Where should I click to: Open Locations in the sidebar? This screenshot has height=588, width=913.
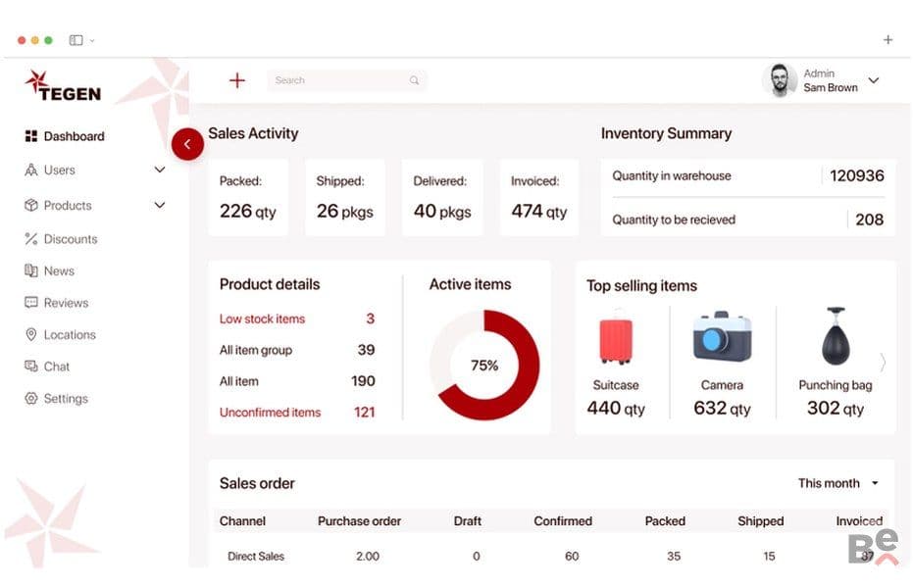tap(61, 334)
